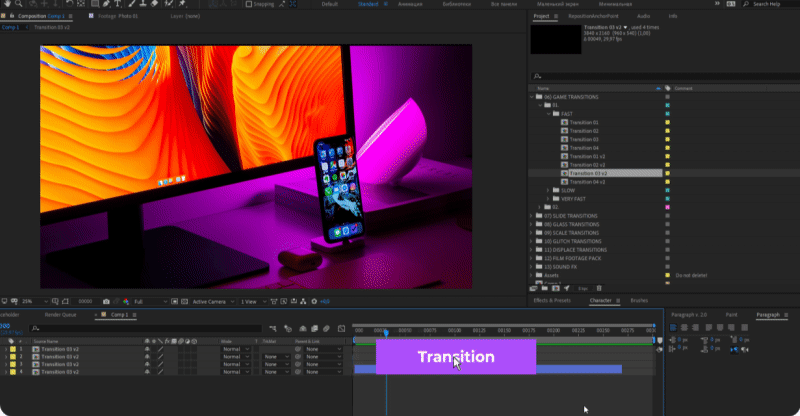Open the 1 View layout dropdown
Viewport: 800px width, 416px height.
pos(253,302)
